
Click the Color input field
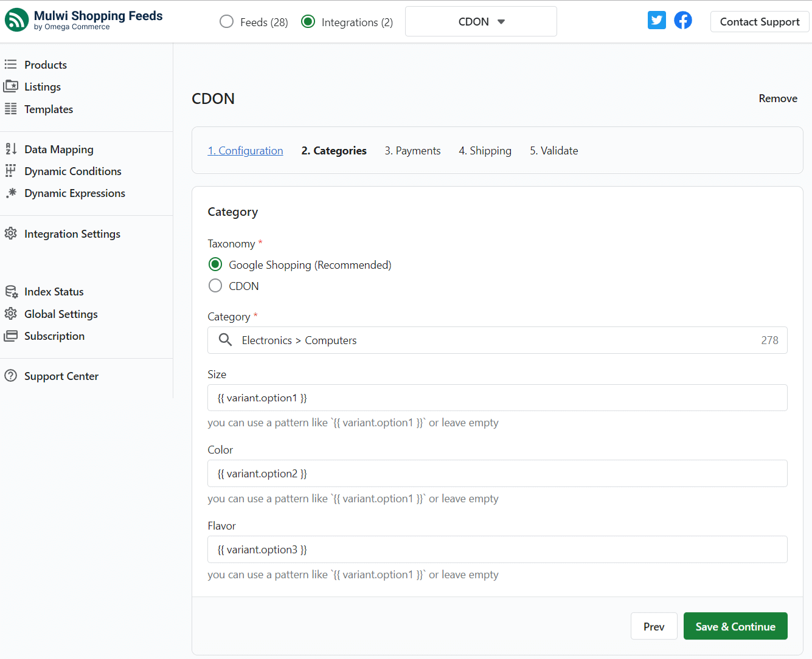point(498,474)
